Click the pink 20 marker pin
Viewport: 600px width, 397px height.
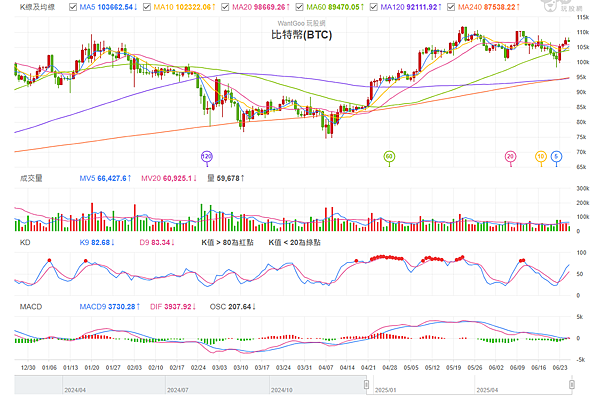click(x=510, y=157)
